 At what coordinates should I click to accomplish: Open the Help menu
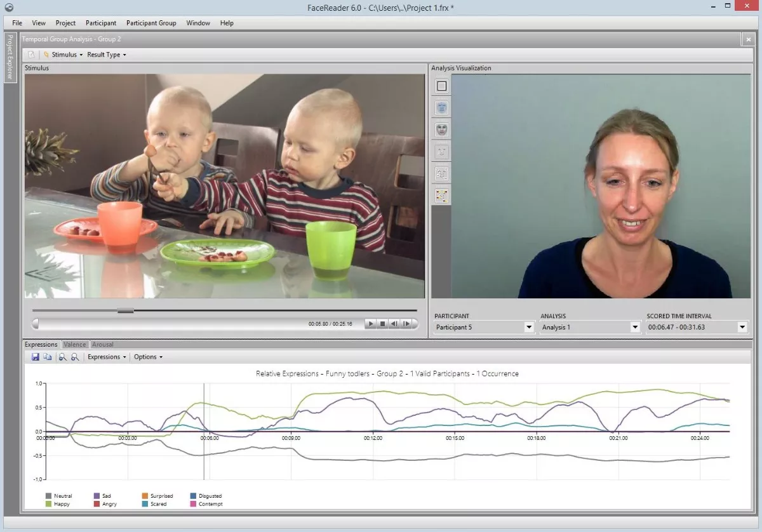click(x=227, y=23)
